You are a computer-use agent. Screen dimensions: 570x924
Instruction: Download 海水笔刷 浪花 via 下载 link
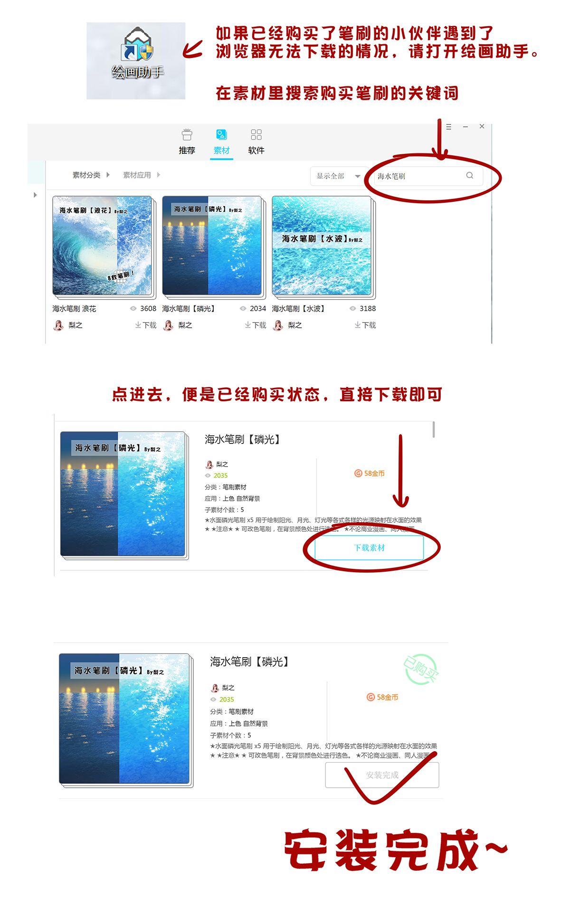(145, 325)
